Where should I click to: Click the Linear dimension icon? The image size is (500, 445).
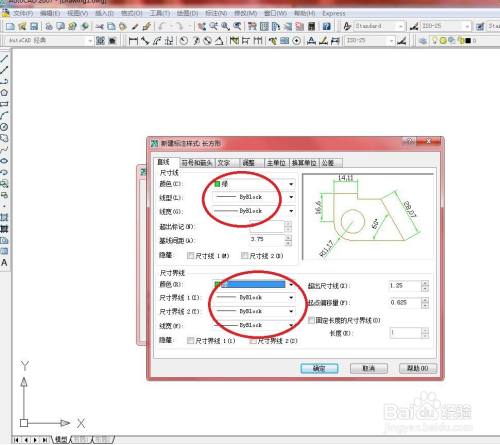click(x=133, y=41)
